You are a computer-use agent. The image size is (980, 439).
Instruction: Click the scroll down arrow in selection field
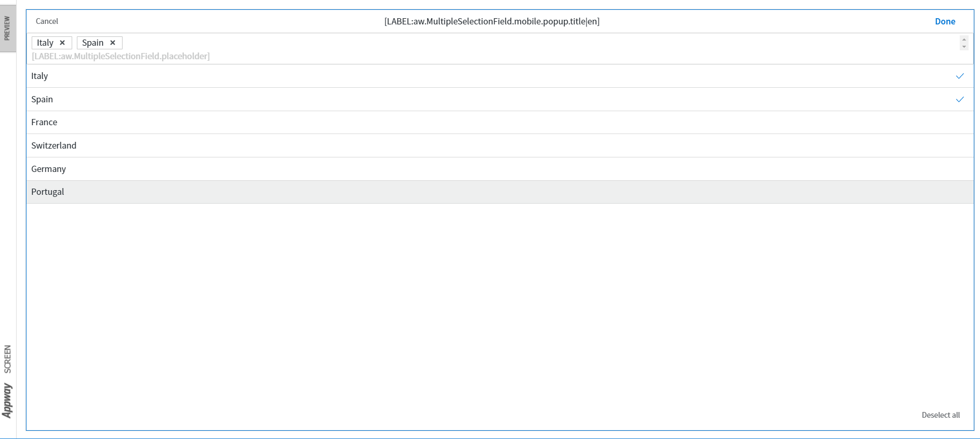[x=964, y=47]
